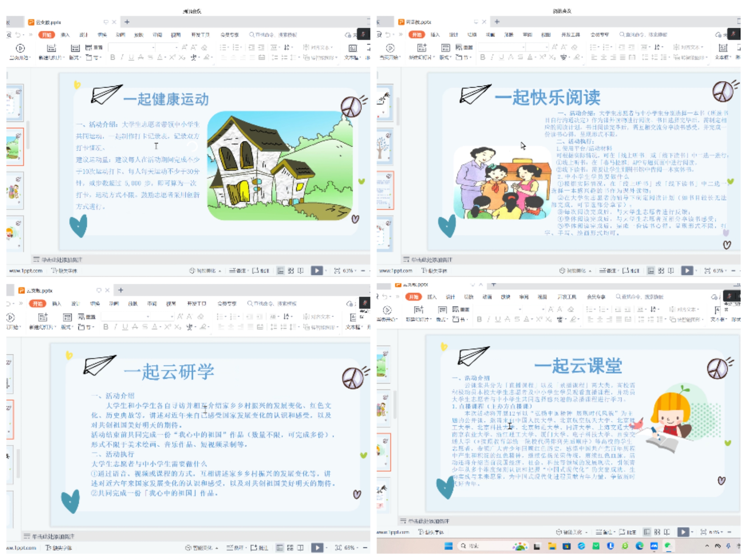Click clear formatting eraser in 一起健康运动 window

click(x=204, y=47)
